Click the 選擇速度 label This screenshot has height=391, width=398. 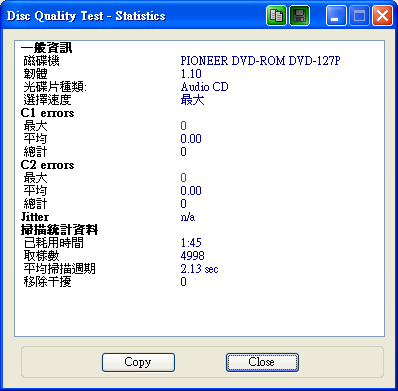point(47,100)
